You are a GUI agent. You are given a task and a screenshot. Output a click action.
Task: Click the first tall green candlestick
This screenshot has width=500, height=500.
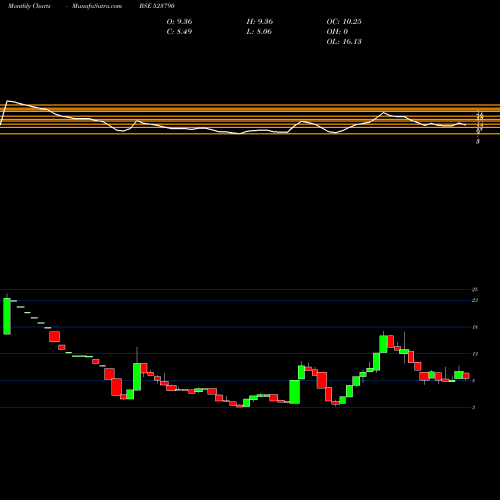coord(7,316)
